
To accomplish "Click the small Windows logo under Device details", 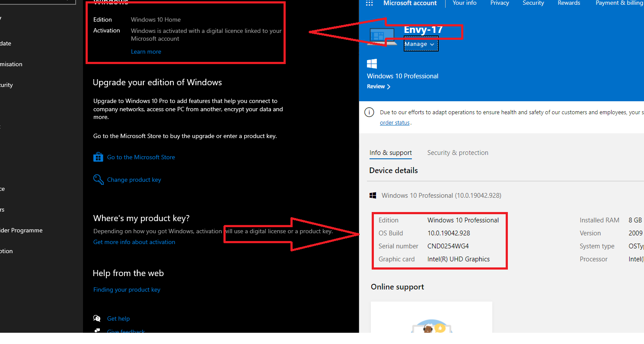I will 373,196.
